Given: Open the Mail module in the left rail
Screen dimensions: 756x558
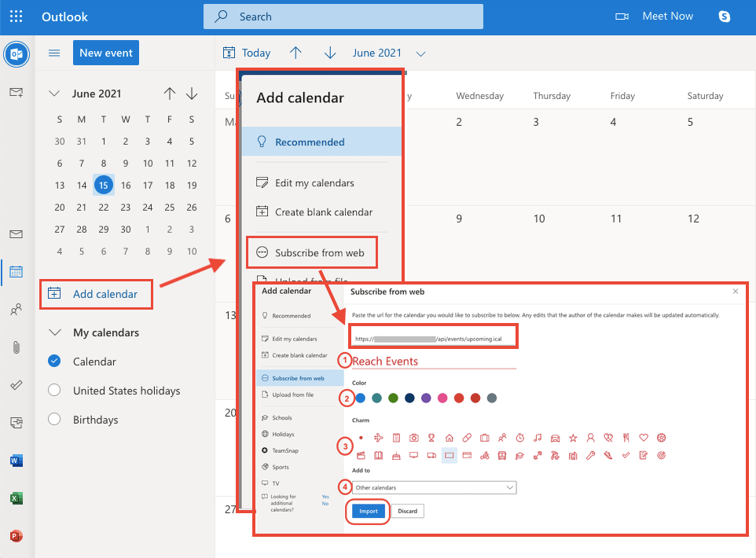Looking at the screenshot, I should [16, 234].
